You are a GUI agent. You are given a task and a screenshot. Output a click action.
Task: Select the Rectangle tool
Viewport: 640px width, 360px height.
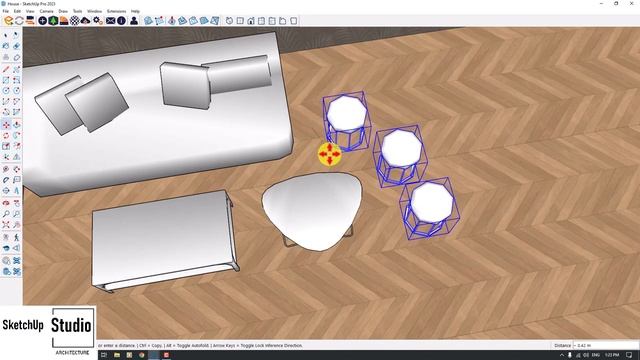click(x=6, y=80)
